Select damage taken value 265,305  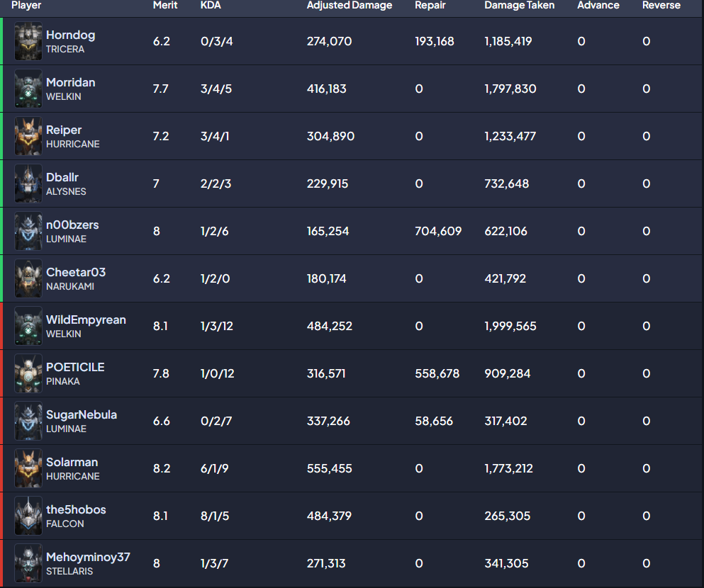point(508,516)
